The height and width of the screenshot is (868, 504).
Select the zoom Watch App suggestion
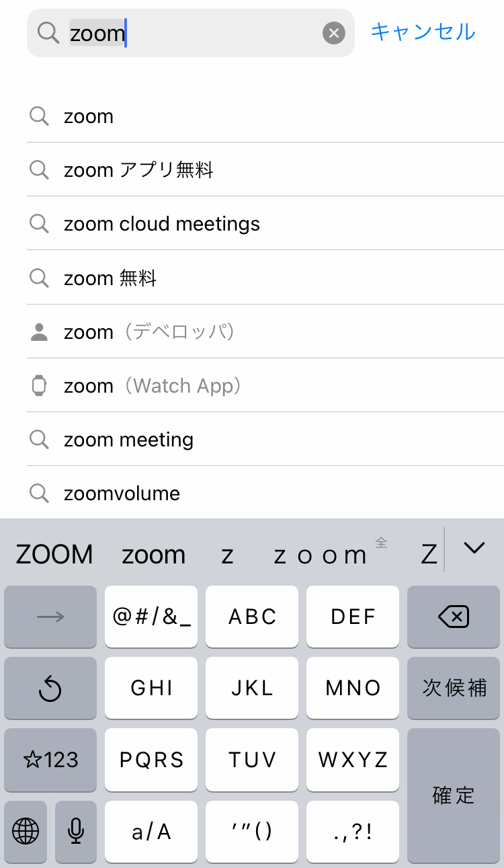pos(153,386)
